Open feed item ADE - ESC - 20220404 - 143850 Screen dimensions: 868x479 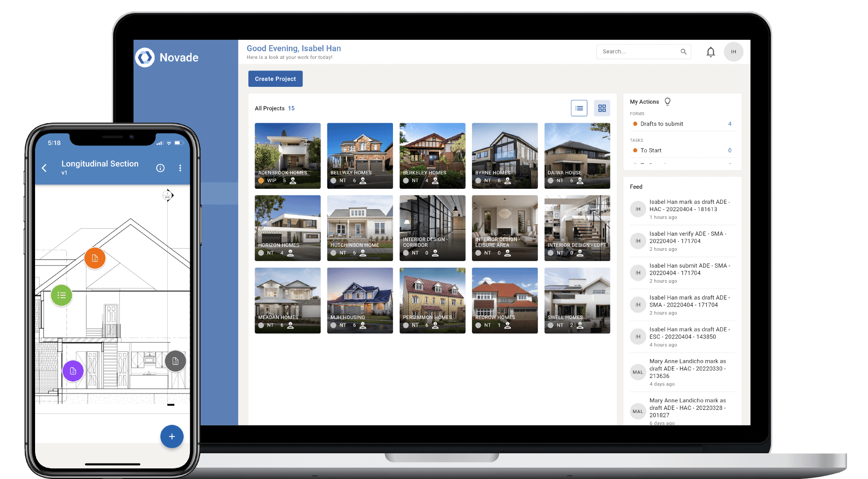[682, 337]
